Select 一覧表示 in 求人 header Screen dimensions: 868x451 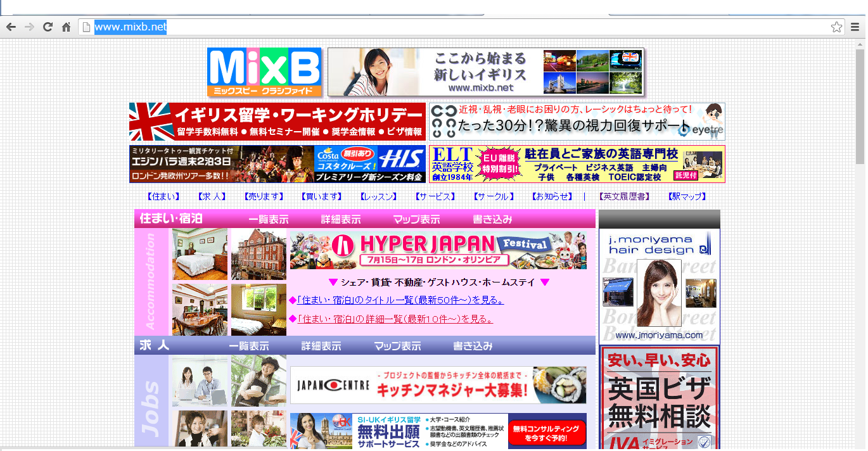pos(249,346)
